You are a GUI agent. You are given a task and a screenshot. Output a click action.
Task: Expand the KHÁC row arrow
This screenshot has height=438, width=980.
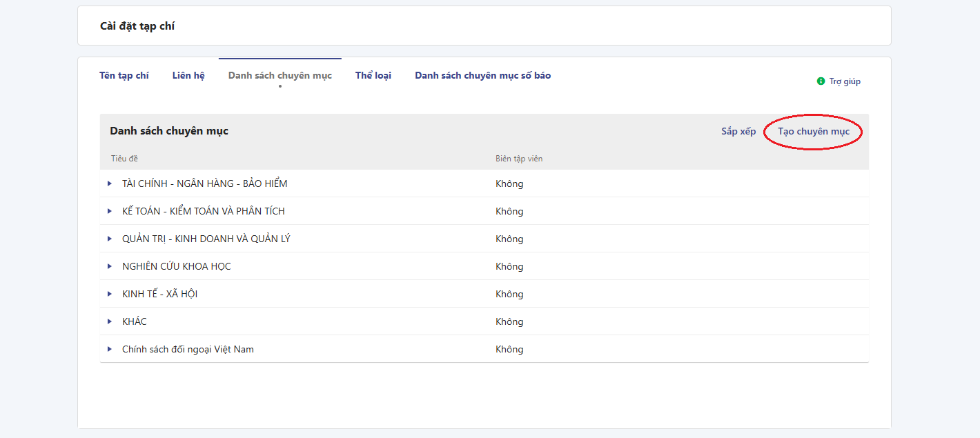(x=110, y=321)
